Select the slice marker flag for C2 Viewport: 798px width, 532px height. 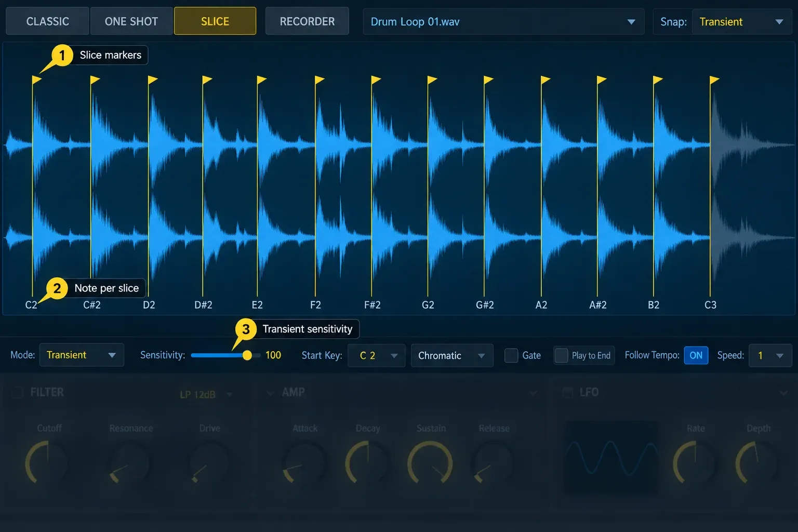pos(37,79)
